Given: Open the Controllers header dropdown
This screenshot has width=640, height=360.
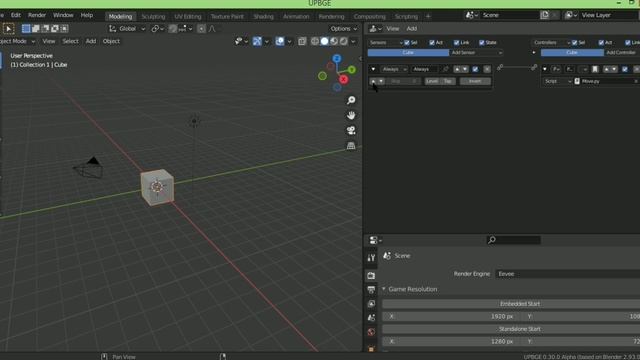Looking at the screenshot, I should 551,42.
